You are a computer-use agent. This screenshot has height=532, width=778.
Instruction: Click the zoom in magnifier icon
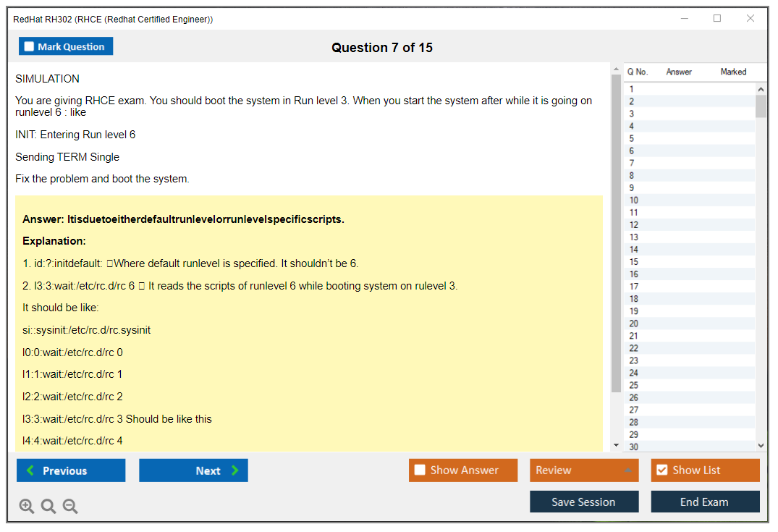(x=27, y=507)
